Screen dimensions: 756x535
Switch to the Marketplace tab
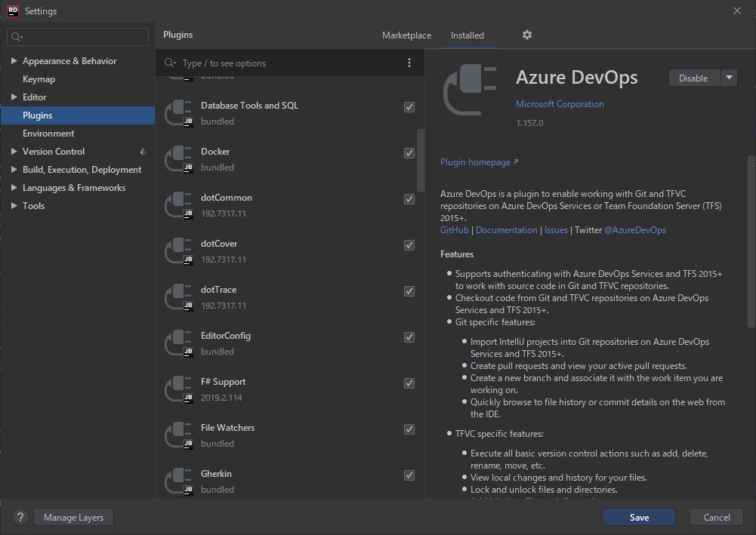click(406, 35)
